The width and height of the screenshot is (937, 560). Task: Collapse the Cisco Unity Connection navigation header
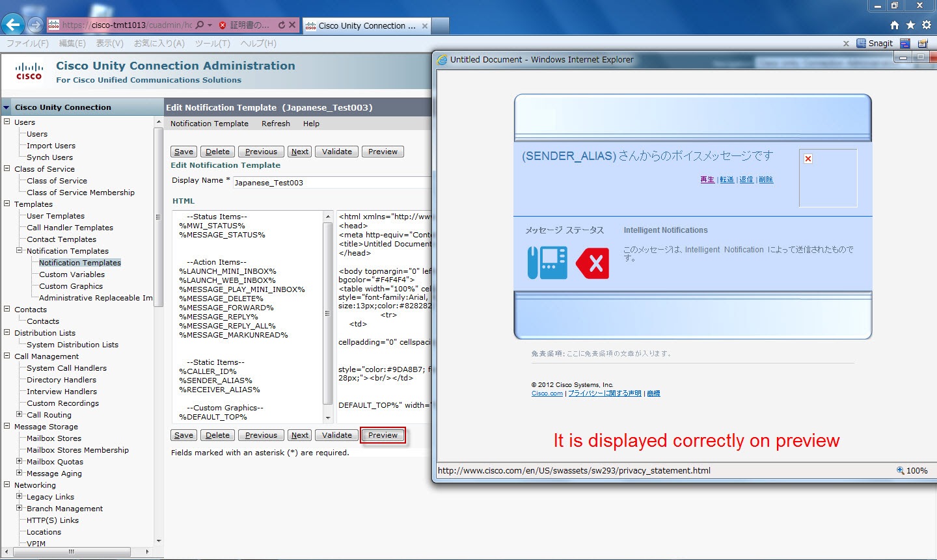click(7, 107)
